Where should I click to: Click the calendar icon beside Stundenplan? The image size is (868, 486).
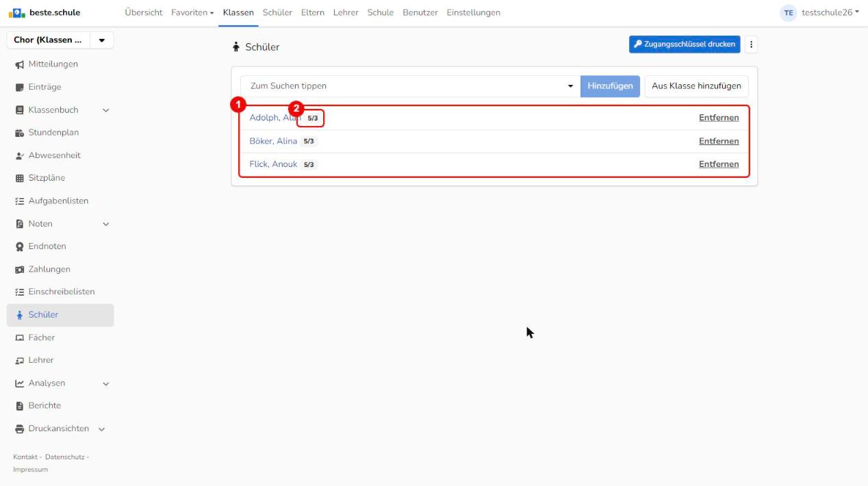tap(18, 133)
